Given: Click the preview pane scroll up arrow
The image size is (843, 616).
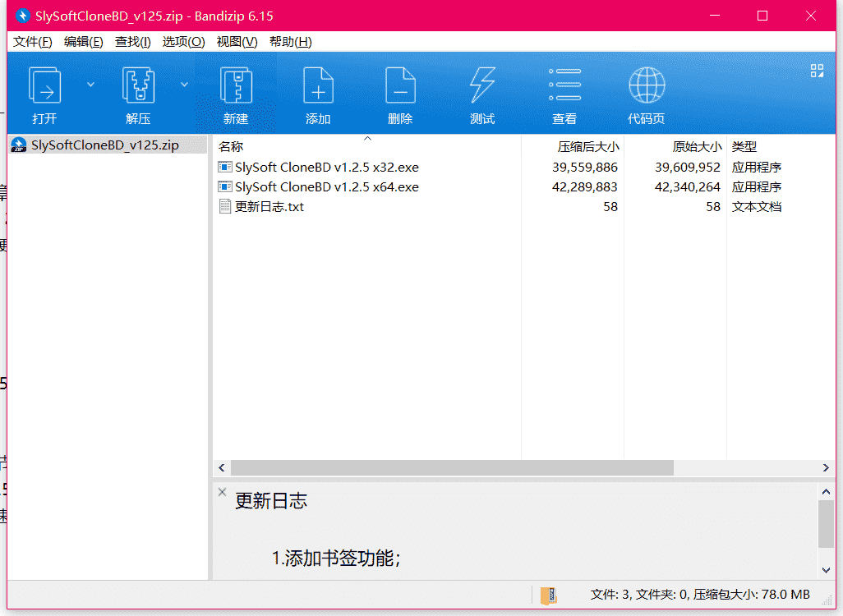Looking at the screenshot, I should (x=826, y=492).
